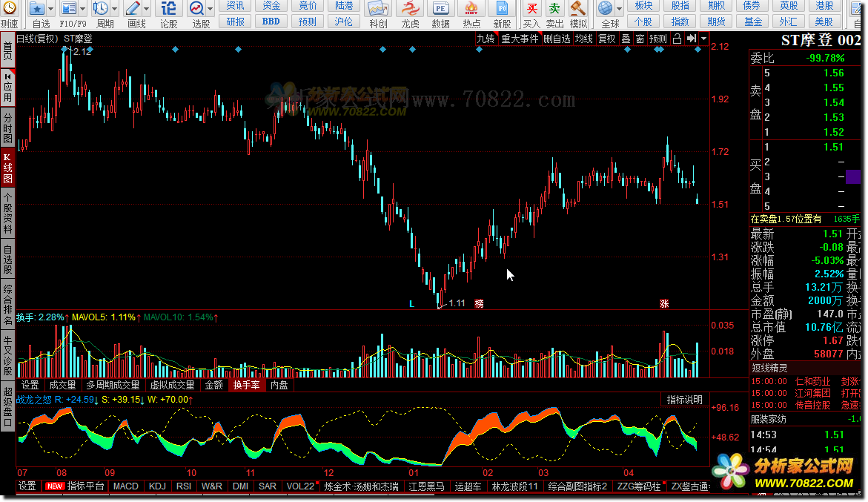Click the red 榜 marker on chart

click(x=479, y=303)
